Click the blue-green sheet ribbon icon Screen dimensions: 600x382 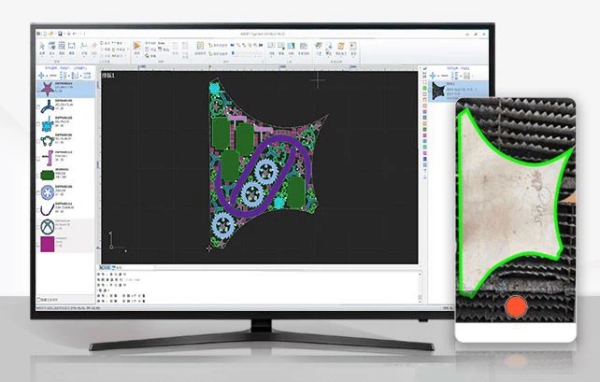point(291,46)
